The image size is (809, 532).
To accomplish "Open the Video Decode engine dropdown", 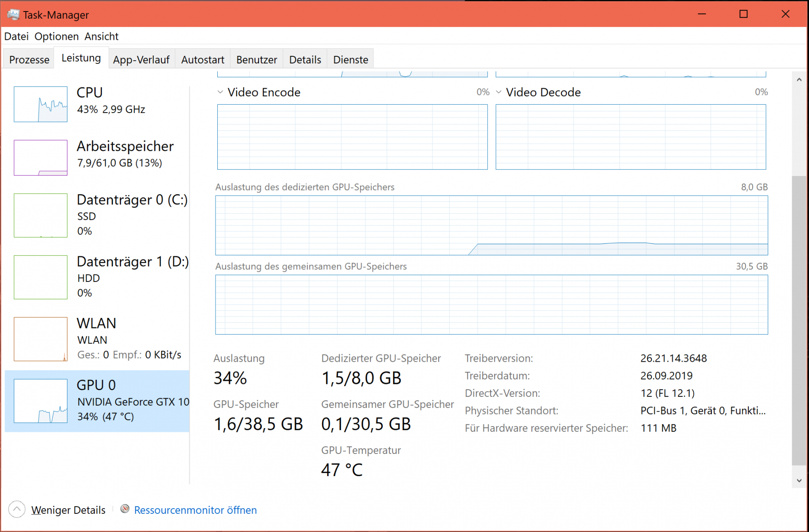I will click(x=499, y=92).
